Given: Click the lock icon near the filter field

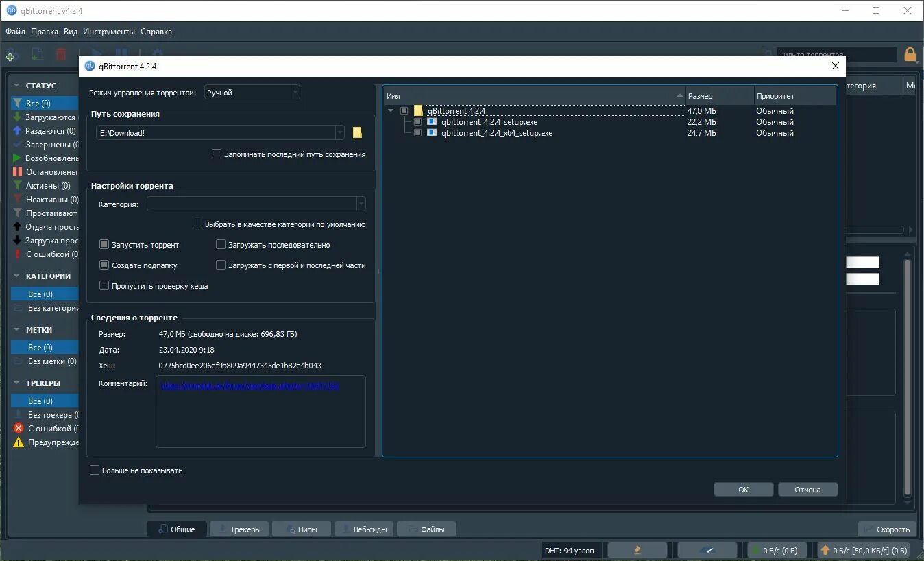Looking at the screenshot, I should point(910,53).
